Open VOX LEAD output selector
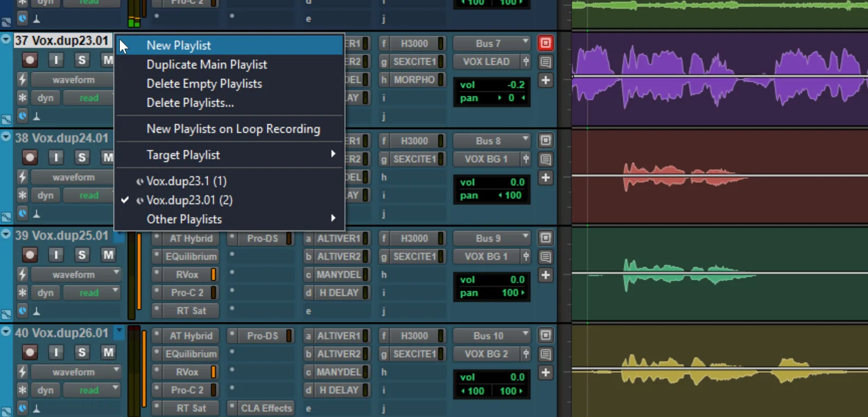 487,62
